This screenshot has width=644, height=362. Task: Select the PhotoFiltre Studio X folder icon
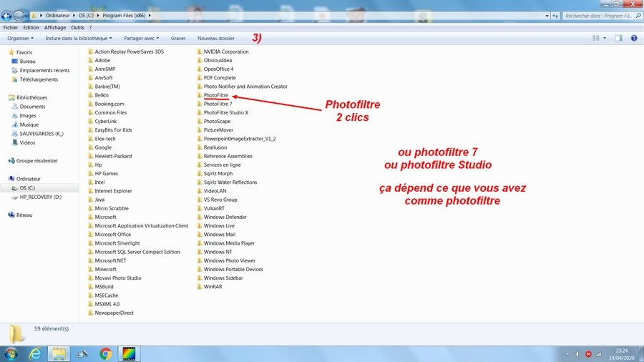(200, 112)
